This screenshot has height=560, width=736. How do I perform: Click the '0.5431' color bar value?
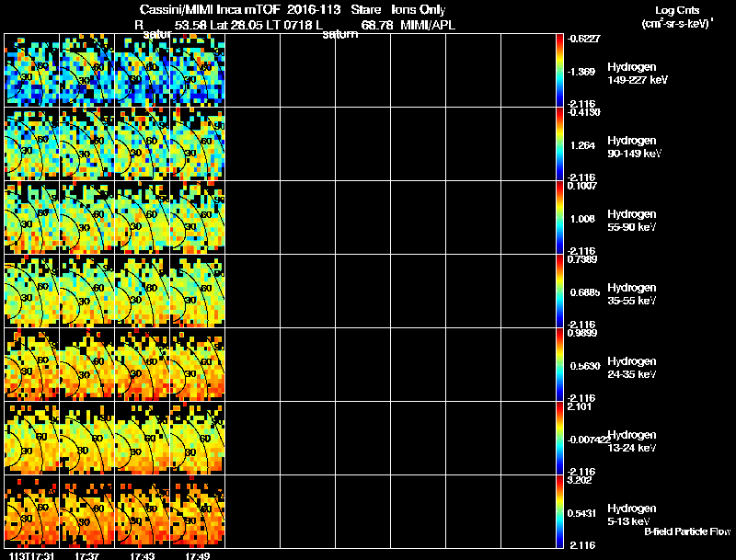click(582, 514)
